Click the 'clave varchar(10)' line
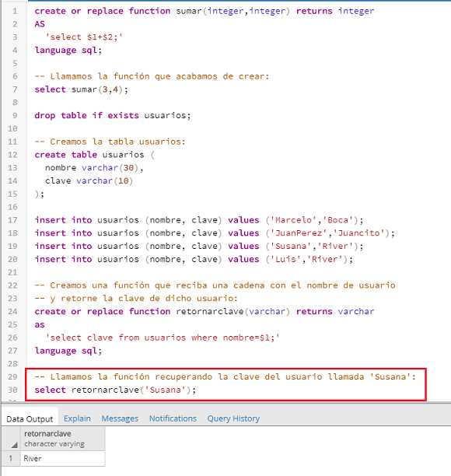Image resolution: width=451 pixels, height=476 pixels. point(89,180)
